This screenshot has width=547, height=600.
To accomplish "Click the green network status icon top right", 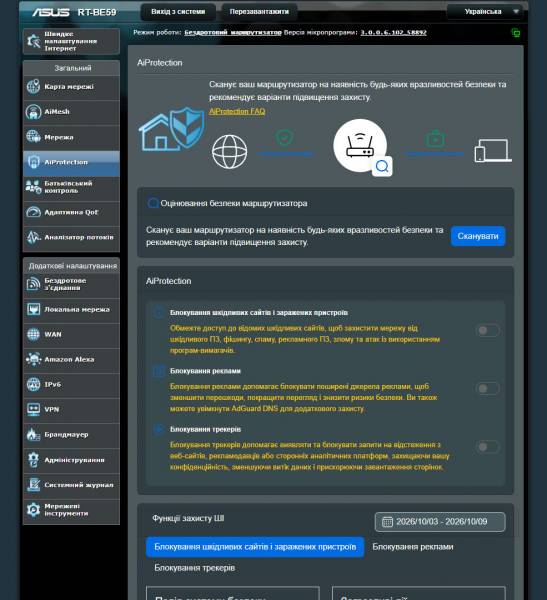I will click(x=516, y=33).
